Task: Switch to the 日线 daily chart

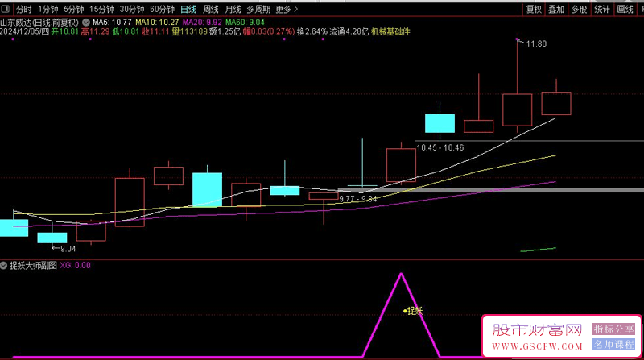Action: 188,9
